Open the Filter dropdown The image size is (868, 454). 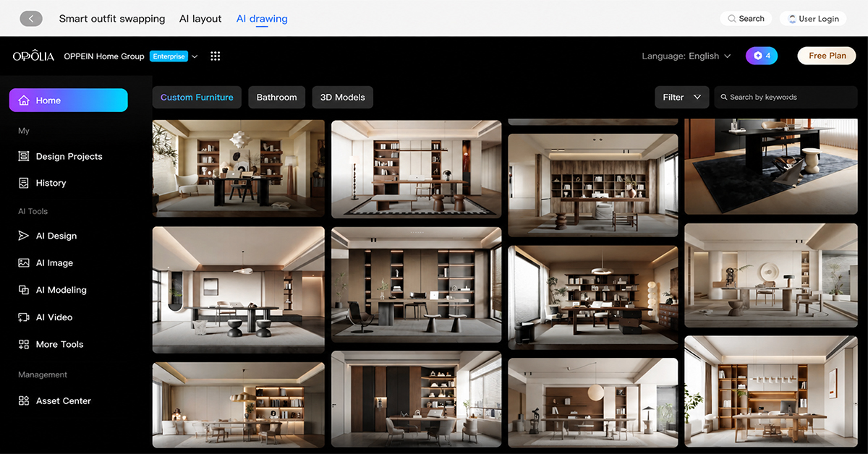pyautogui.click(x=682, y=97)
